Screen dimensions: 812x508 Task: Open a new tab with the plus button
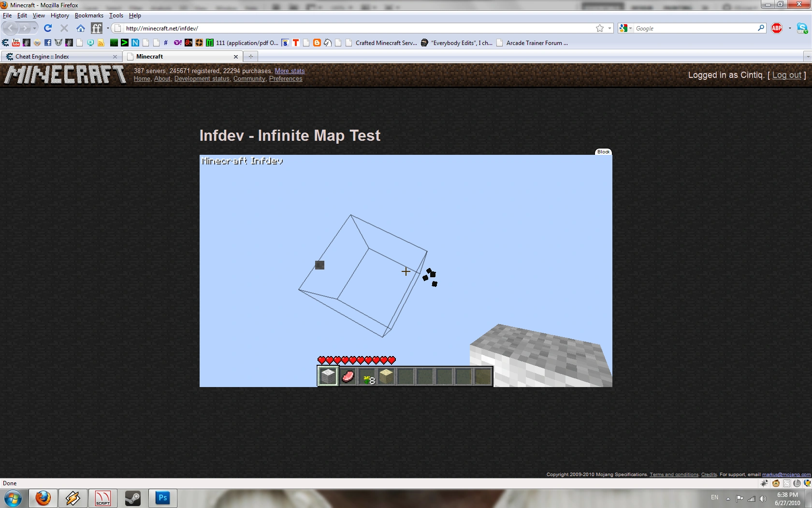pyautogui.click(x=250, y=57)
